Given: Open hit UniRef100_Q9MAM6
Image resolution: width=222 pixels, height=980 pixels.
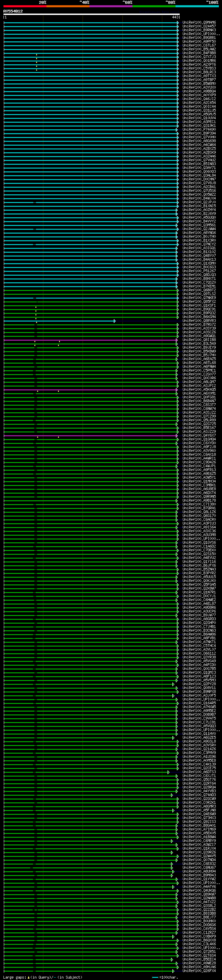Looking at the screenshot, I should point(199,23).
